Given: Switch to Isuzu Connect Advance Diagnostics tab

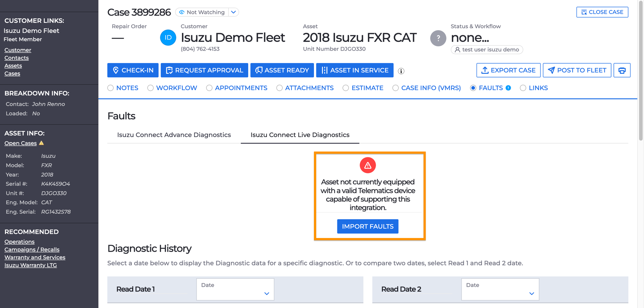Looking at the screenshot, I should 174,135.
